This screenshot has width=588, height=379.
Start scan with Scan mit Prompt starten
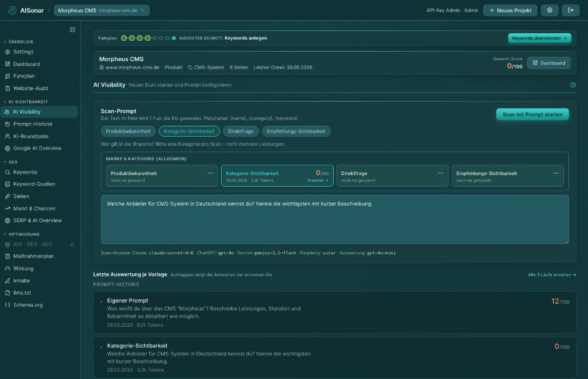tap(532, 114)
